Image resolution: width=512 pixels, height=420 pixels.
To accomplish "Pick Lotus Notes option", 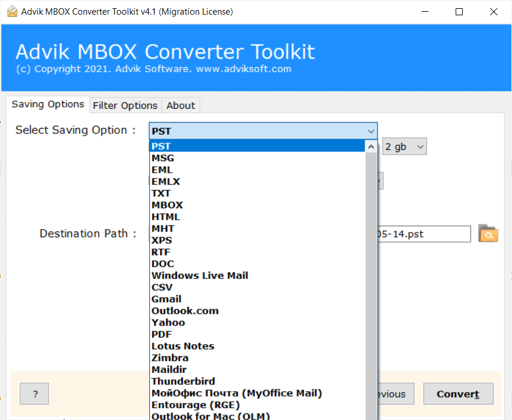I will point(257,346).
